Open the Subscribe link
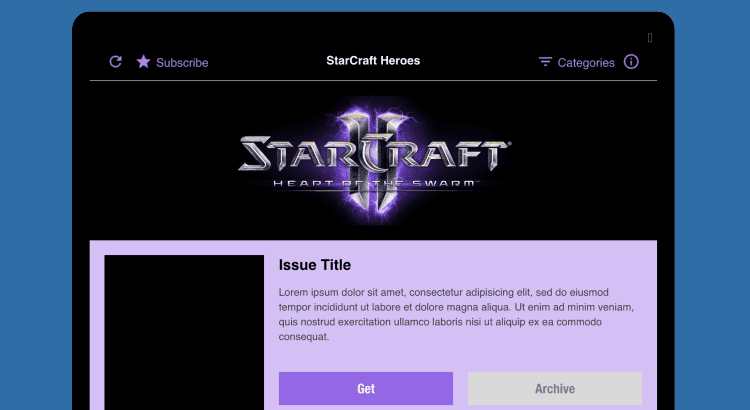The image size is (750, 410). tap(182, 63)
